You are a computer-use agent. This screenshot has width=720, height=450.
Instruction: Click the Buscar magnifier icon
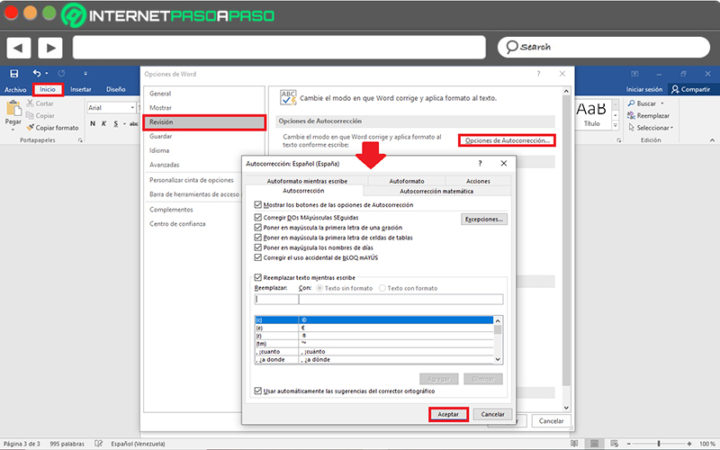631,103
